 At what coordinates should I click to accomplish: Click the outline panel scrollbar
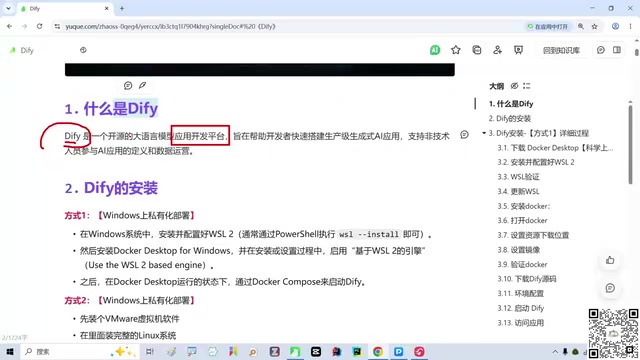point(631,145)
